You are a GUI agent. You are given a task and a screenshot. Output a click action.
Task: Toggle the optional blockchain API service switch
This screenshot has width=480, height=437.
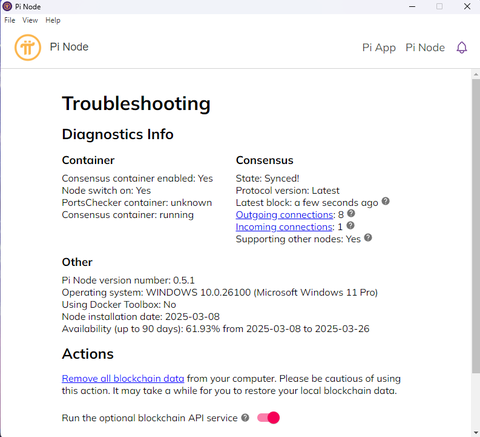tap(268, 418)
